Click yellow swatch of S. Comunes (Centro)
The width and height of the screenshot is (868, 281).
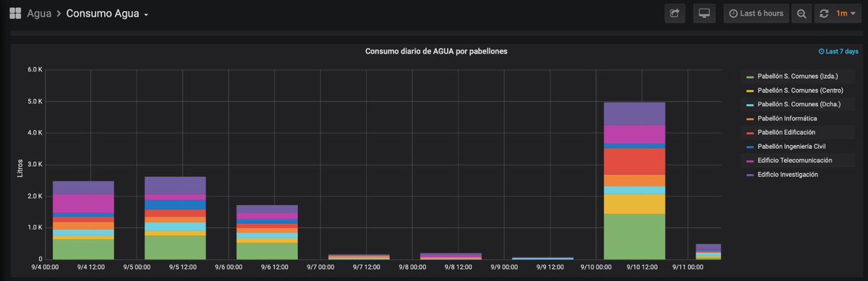point(750,91)
